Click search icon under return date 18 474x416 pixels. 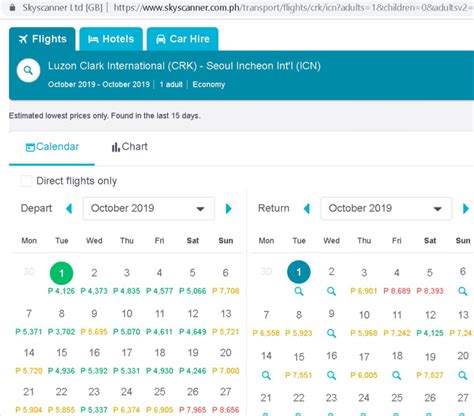397,376
